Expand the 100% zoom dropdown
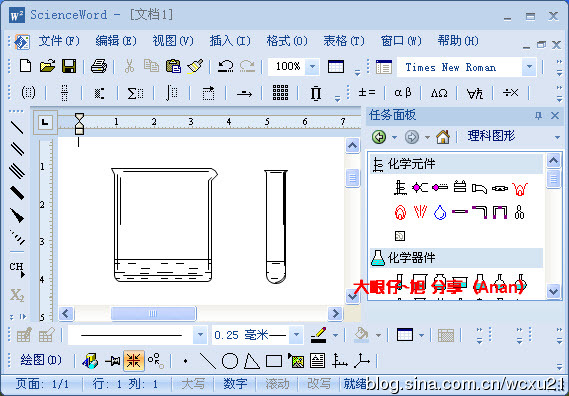 pyautogui.click(x=312, y=67)
